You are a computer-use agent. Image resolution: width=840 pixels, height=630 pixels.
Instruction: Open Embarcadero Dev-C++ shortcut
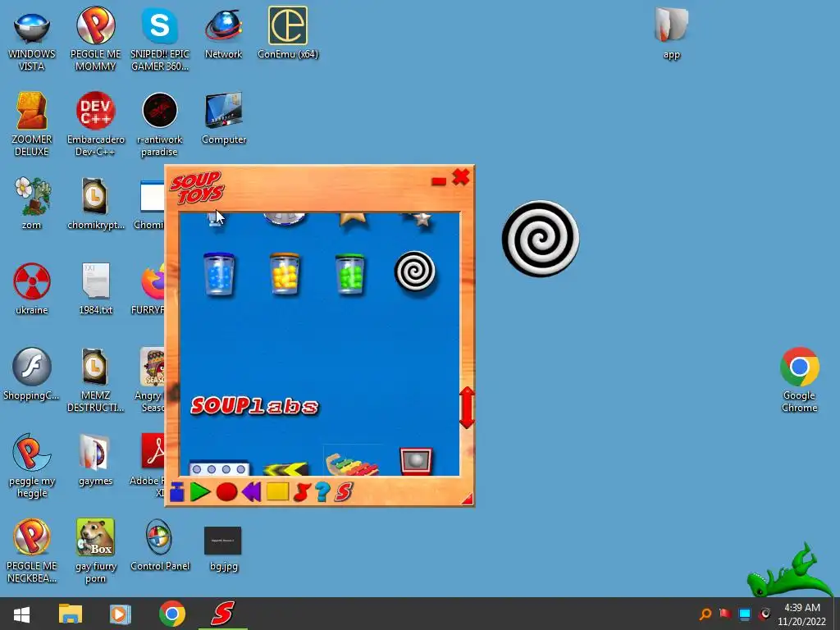95,125
